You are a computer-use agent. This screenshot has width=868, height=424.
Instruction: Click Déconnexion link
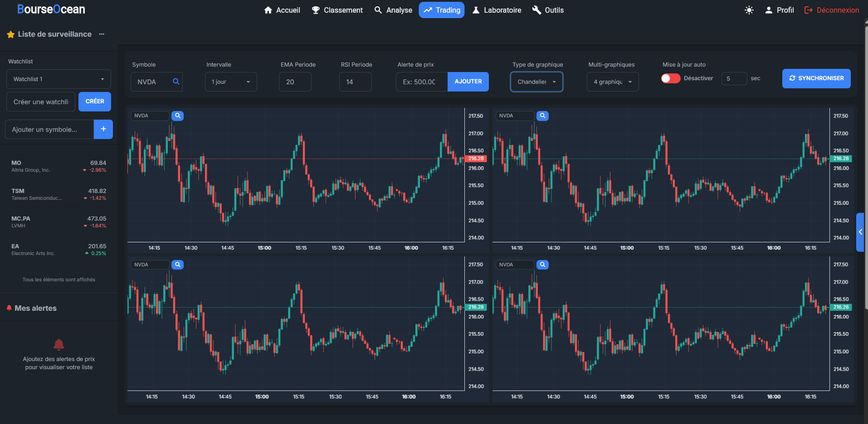coord(832,10)
